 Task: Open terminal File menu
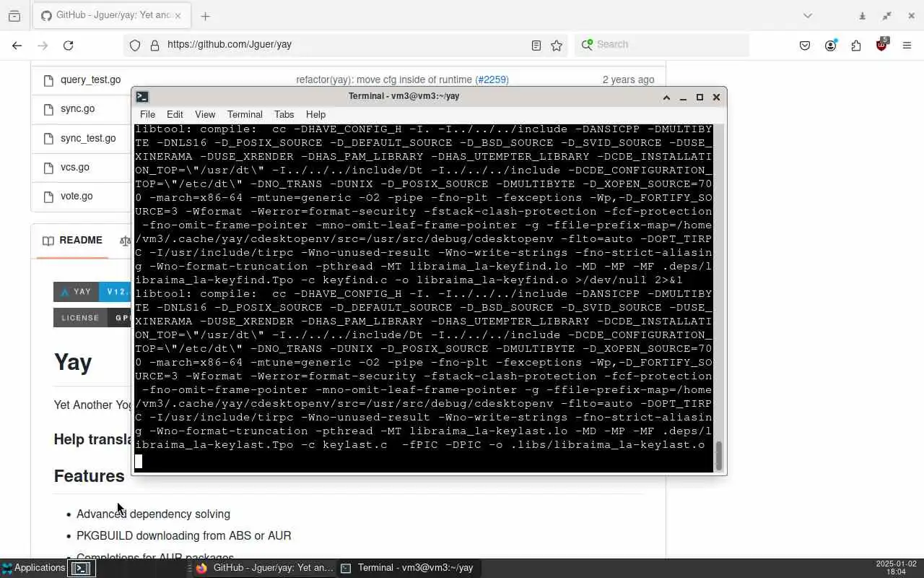point(147,114)
